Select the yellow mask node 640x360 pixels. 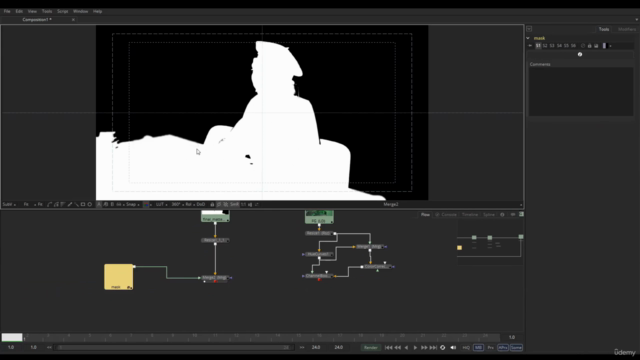click(118, 277)
